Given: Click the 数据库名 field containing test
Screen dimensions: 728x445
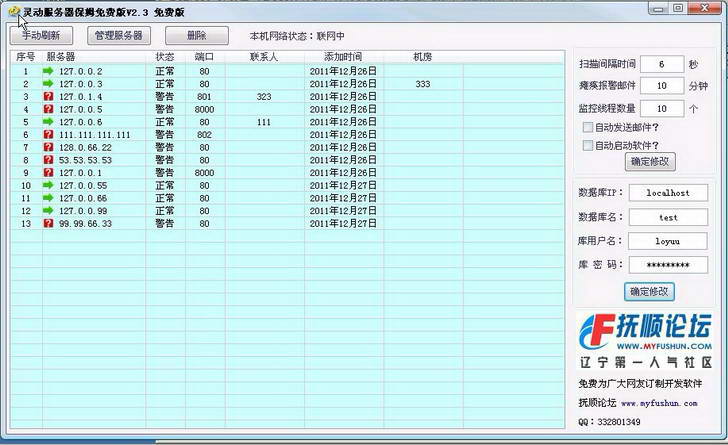Looking at the screenshot, I should 668,217.
